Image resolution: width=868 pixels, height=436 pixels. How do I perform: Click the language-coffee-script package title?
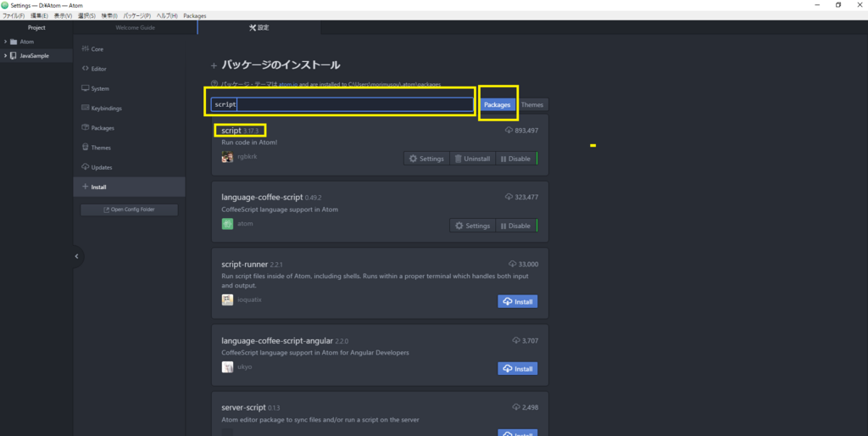262,198
